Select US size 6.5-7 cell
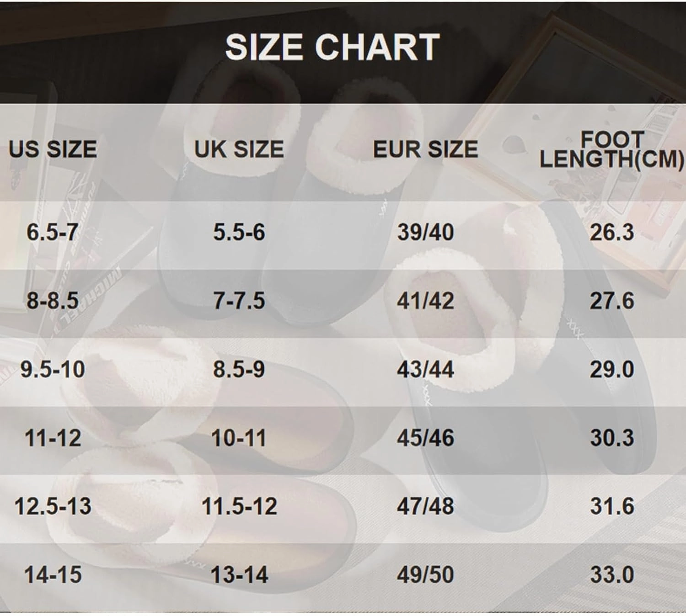The width and height of the screenshot is (686, 616). tap(52, 232)
